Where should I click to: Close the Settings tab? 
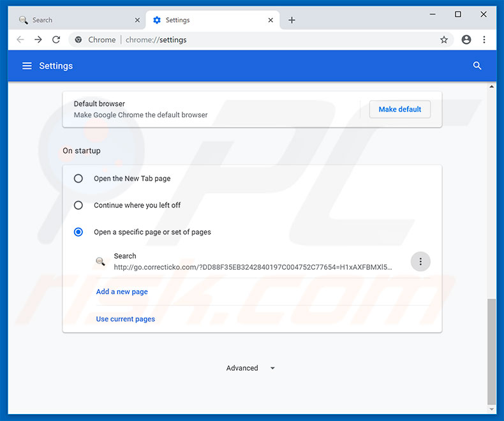pos(271,20)
